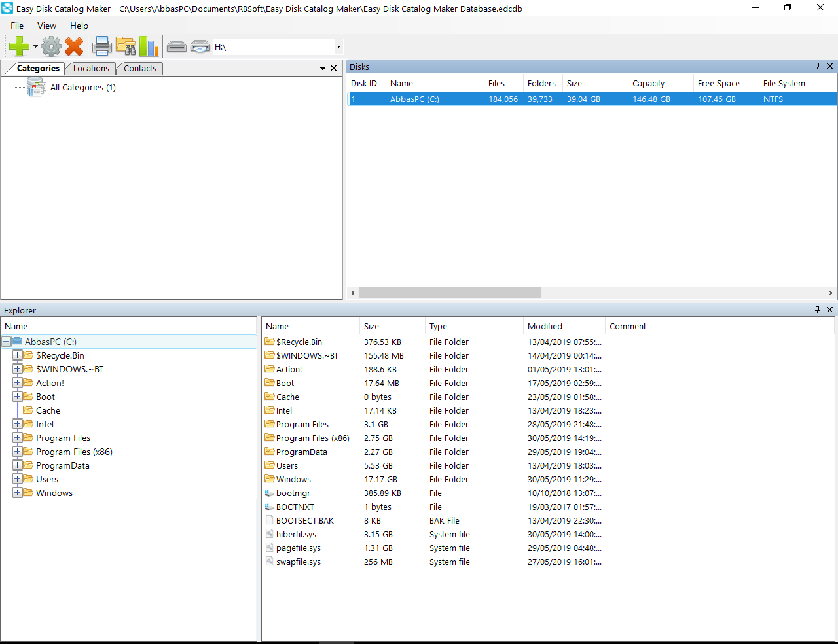
Task: Click Action! folder icon in file list
Action: pos(270,369)
